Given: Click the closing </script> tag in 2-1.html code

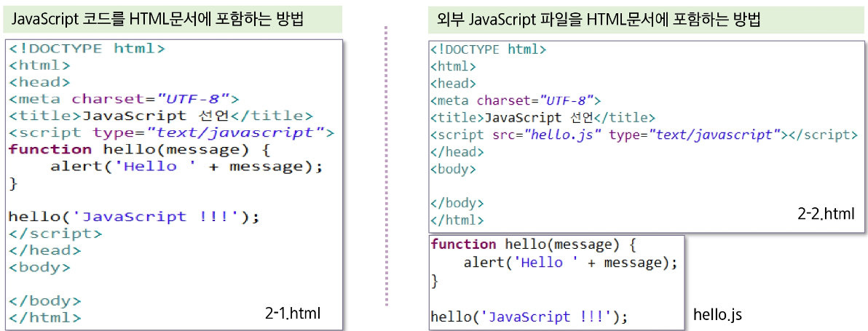Looking at the screenshot, I should pos(55,234).
